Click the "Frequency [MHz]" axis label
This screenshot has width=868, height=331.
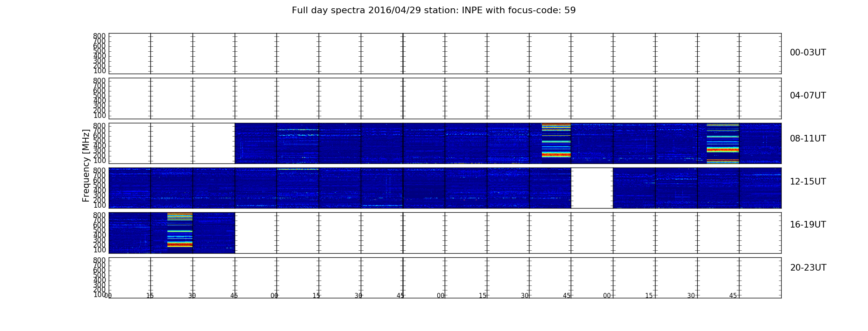tap(86, 165)
